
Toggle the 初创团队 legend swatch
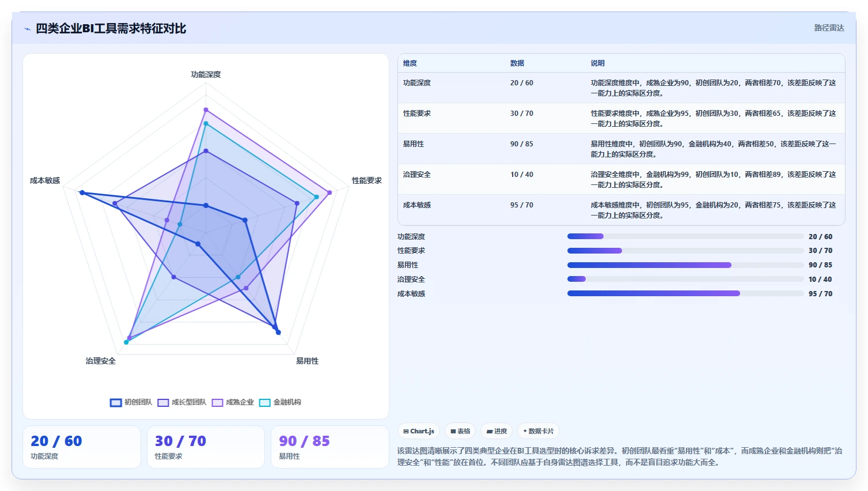point(116,403)
